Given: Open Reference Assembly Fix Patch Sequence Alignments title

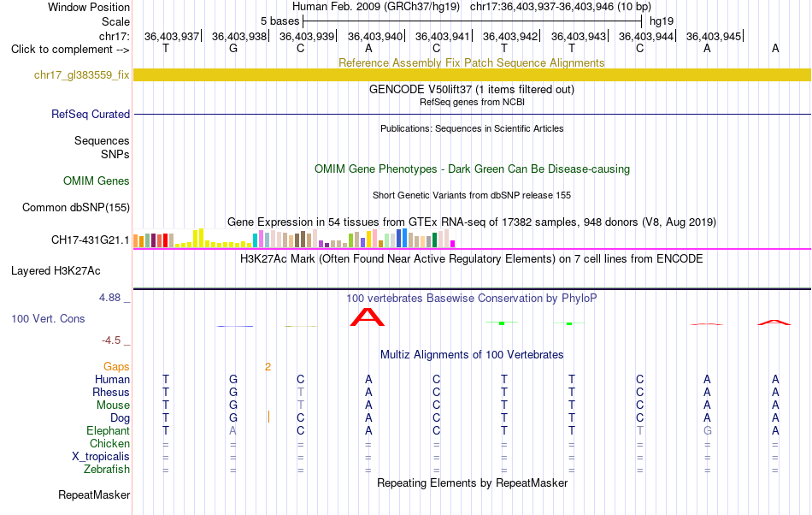Looking at the screenshot, I should coord(471,62).
